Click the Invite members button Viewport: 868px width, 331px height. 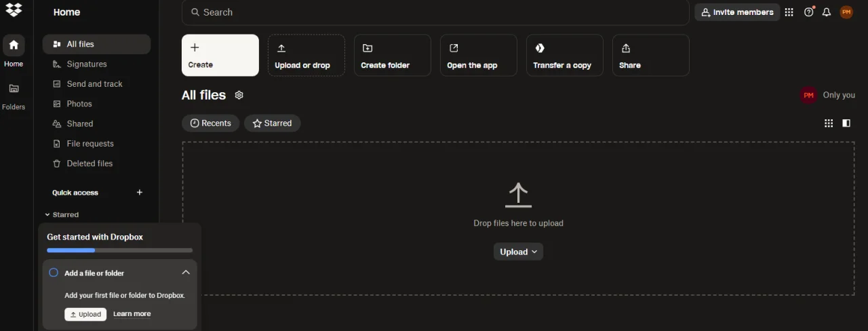(737, 12)
